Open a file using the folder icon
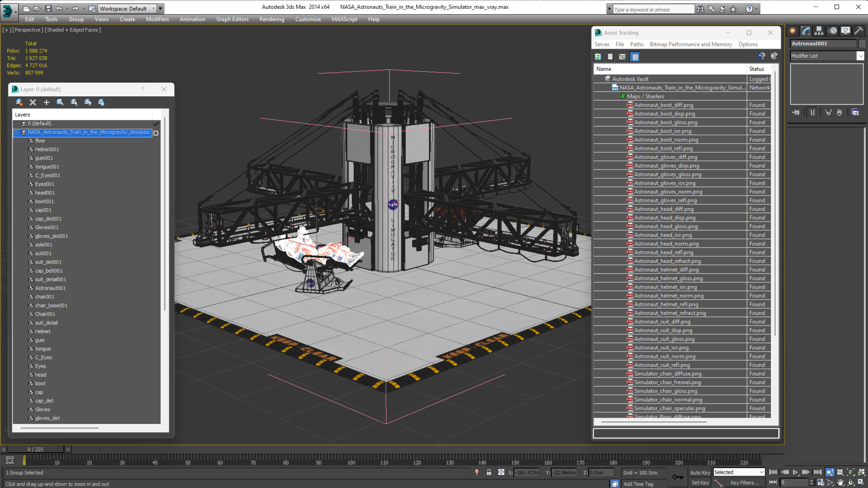 click(x=37, y=9)
